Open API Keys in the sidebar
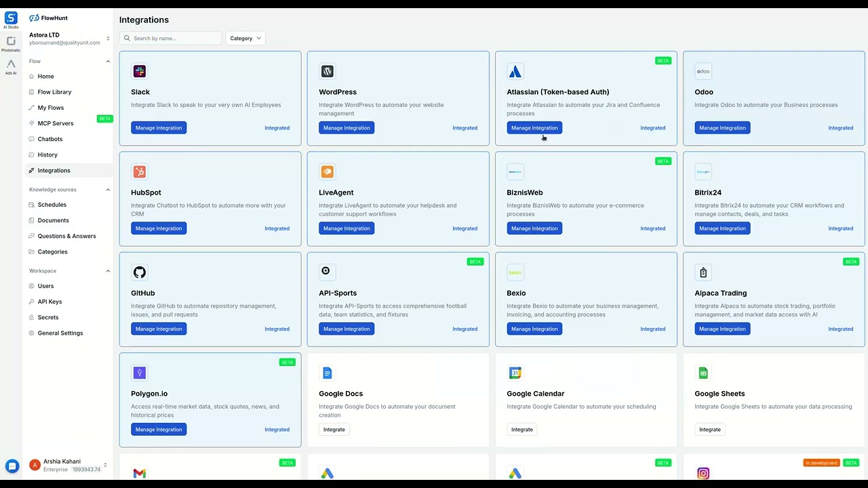Image resolution: width=868 pixels, height=488 pixels. click(69, 302)
